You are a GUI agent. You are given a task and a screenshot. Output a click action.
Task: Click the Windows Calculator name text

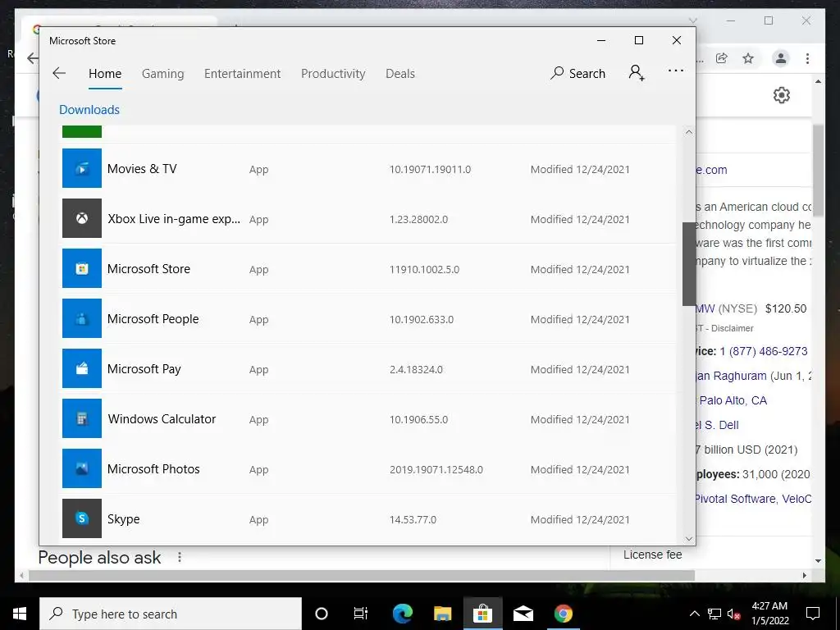[162, 419]
